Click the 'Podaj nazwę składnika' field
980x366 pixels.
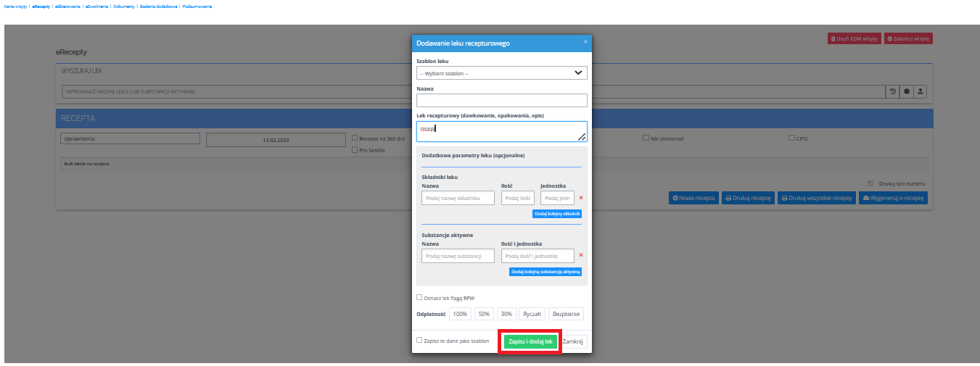tap(458, 198)
